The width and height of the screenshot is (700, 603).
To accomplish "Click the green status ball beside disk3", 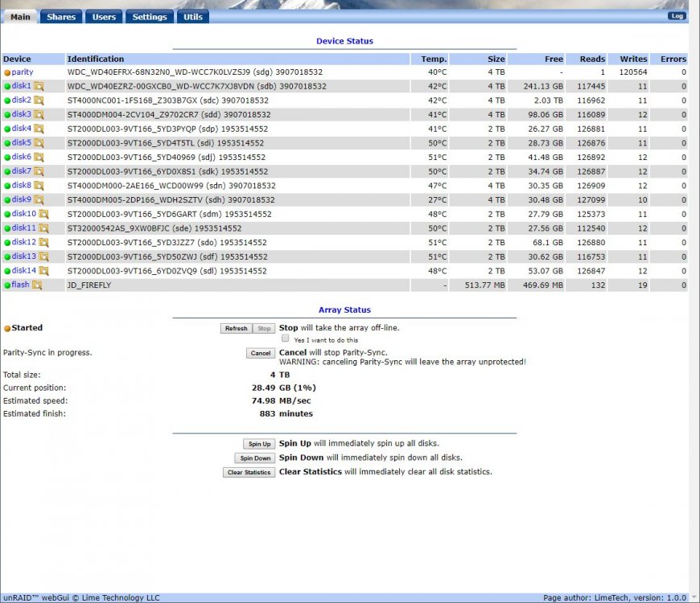I will point(7,115).
